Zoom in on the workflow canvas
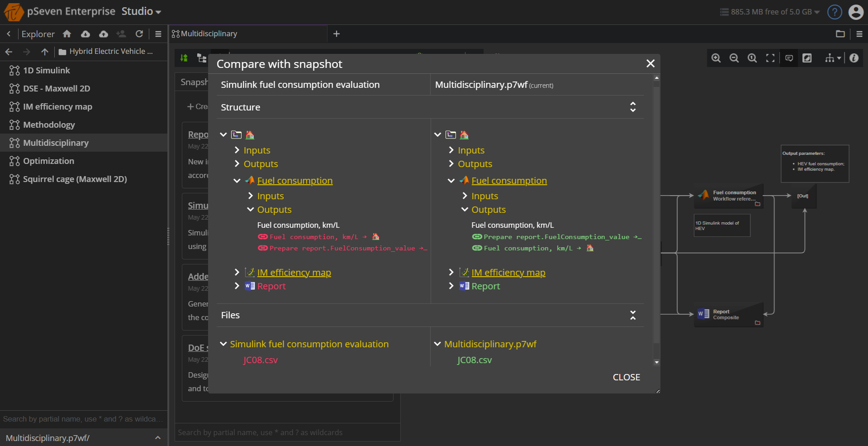This screenshot has width=868, height=446. [x=716, y=58]
